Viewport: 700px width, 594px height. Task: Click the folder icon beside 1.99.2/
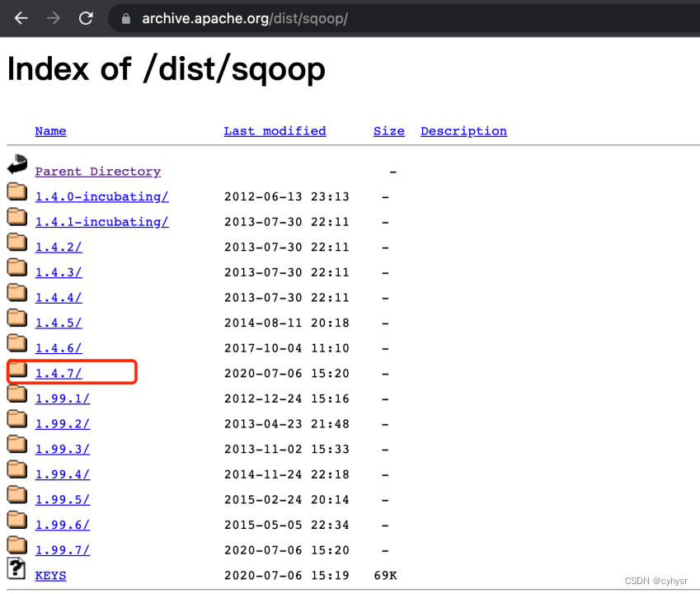click(x=17, y=418)
